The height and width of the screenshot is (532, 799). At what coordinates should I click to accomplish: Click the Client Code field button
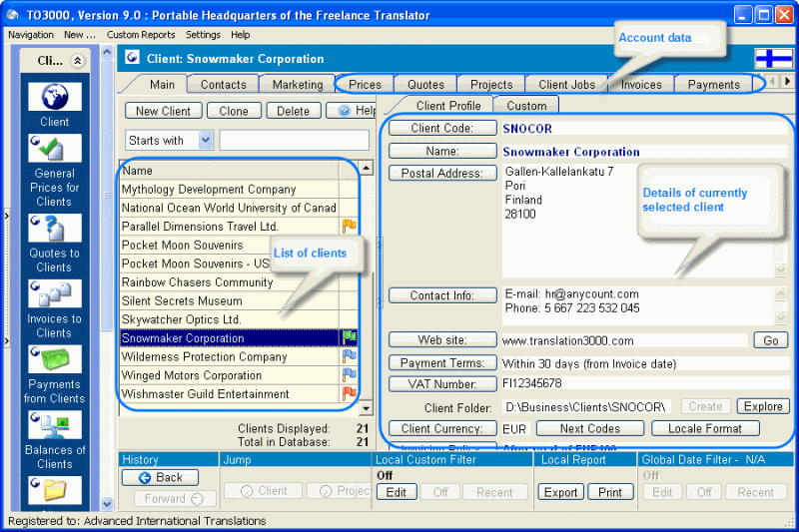coord(442,128)
